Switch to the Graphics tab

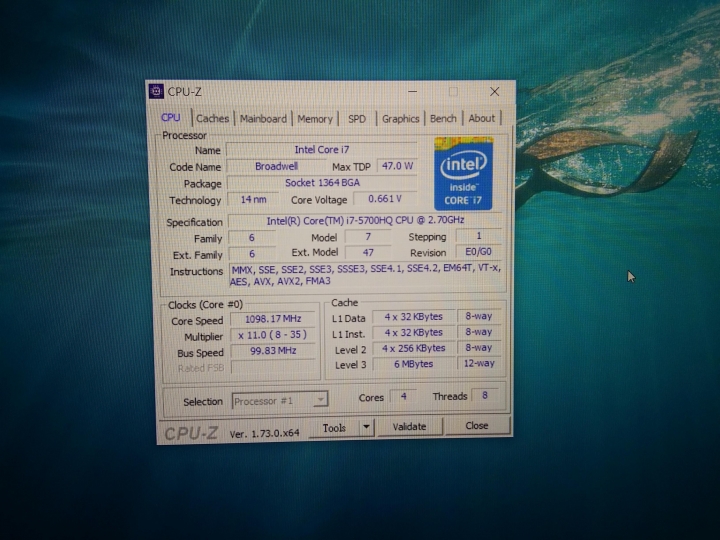(400, 119)
